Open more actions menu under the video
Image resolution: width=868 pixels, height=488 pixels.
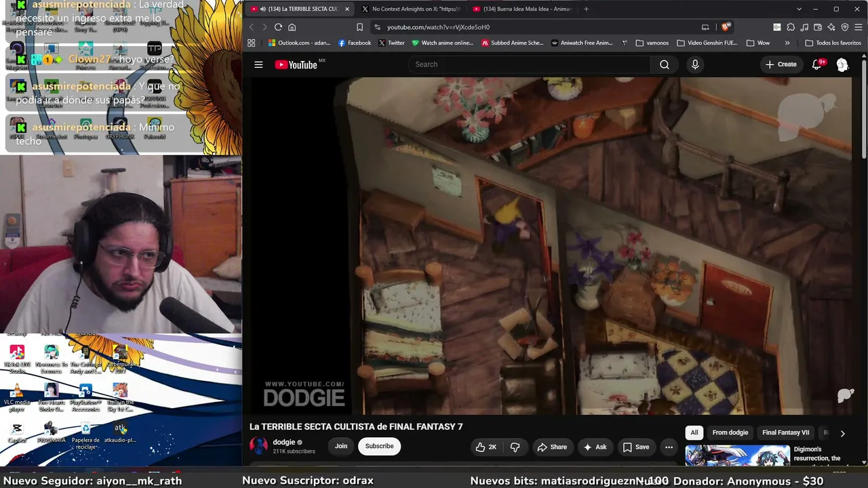pyautogui.click(x=669, y=447)
